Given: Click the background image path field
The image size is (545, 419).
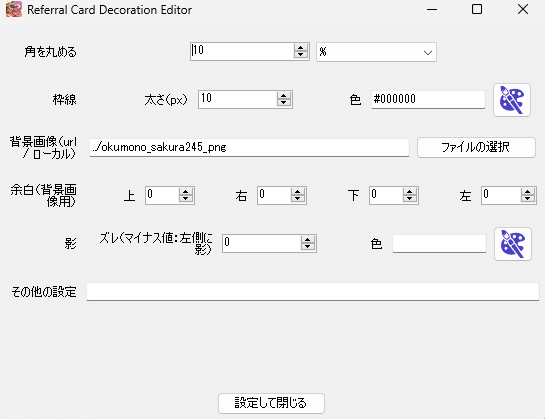Looking at the screenshot, I should (249, 147).
